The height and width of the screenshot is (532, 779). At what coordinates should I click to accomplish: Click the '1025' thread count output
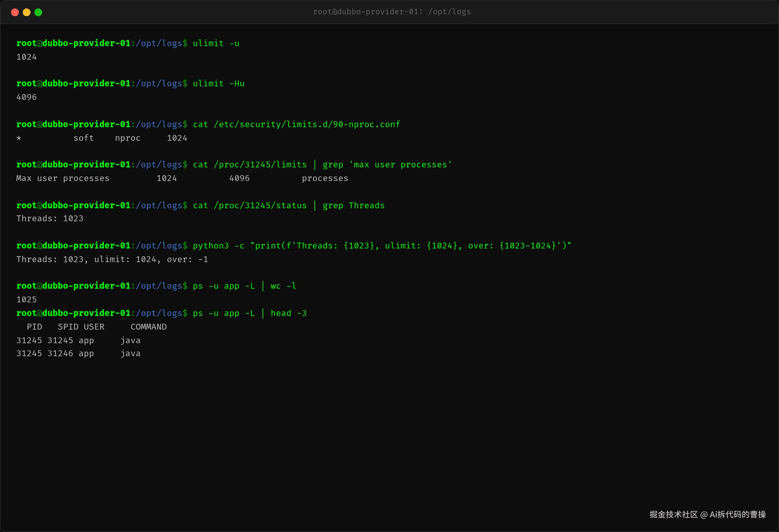pyautogui.click(x=27, y=299)
